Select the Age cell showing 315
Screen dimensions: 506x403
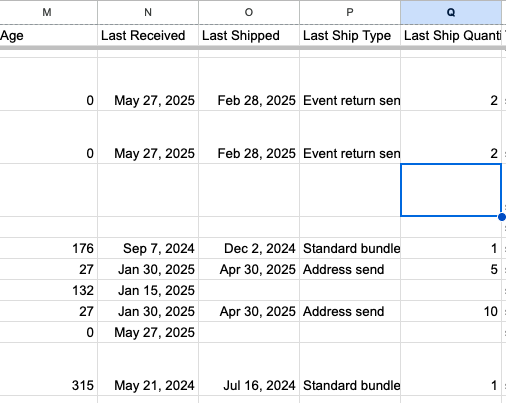(x=48, y=369)
